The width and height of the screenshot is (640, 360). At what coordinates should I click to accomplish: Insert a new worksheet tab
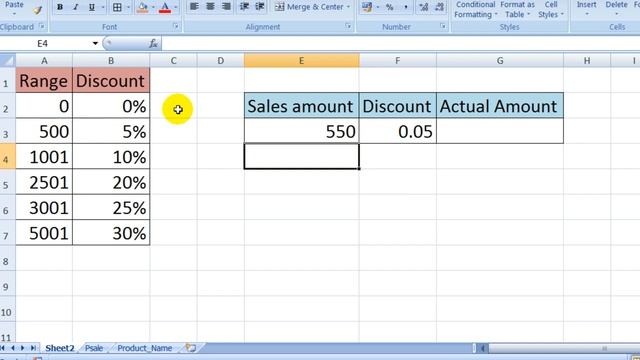pos(191,348)
